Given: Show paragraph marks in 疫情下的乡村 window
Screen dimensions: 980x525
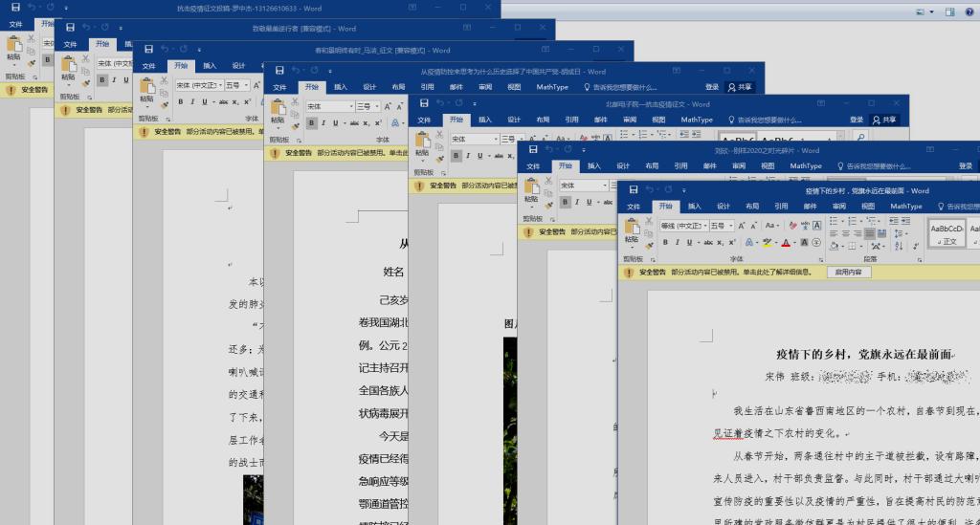Looking at the screenshot, I should 916,247.
